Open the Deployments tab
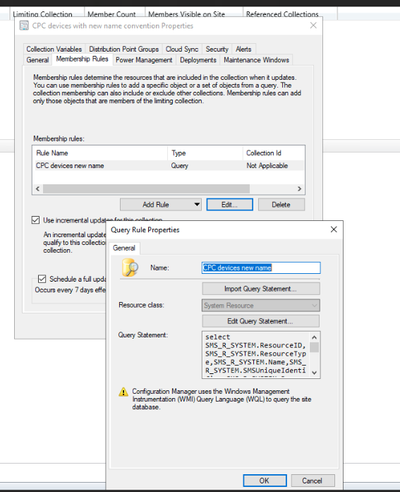This screenshot has width=400, height=492. pos(198,60)
